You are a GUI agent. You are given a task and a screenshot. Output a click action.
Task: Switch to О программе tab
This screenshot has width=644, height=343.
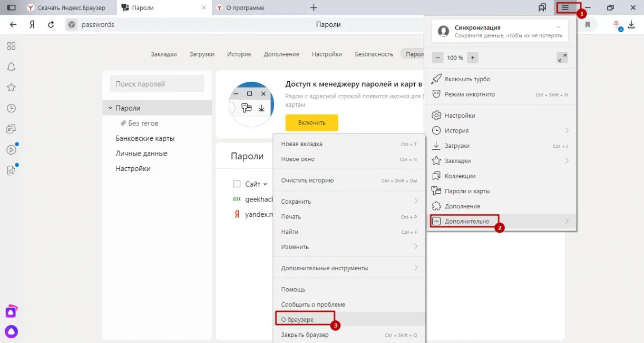point(258,7)
